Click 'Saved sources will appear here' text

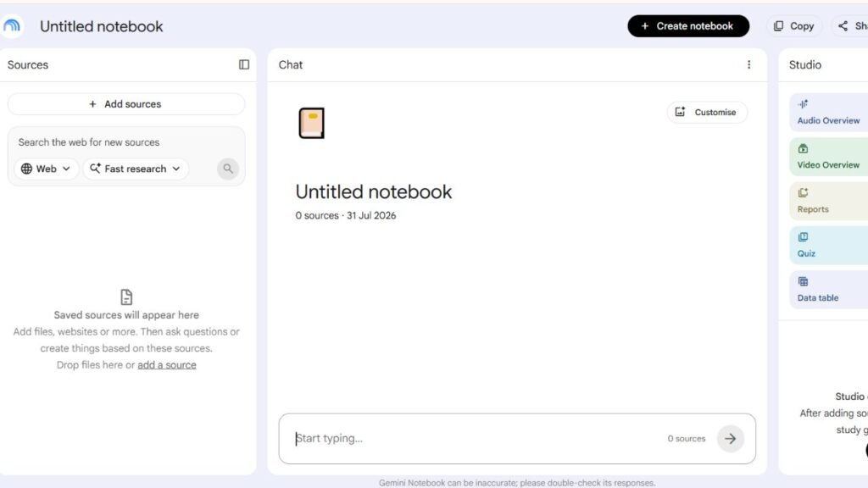coord(126,315)
